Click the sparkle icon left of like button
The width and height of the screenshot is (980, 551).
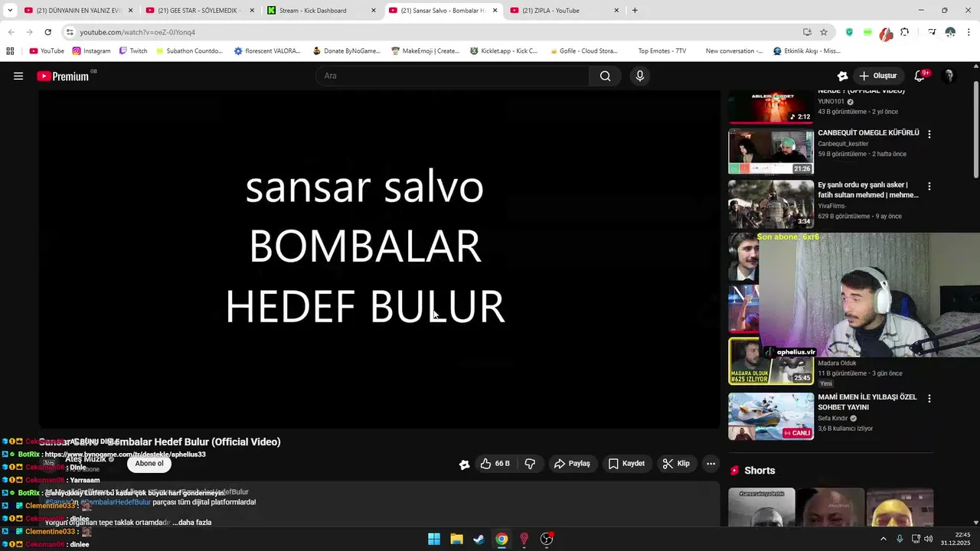point(464,464)
